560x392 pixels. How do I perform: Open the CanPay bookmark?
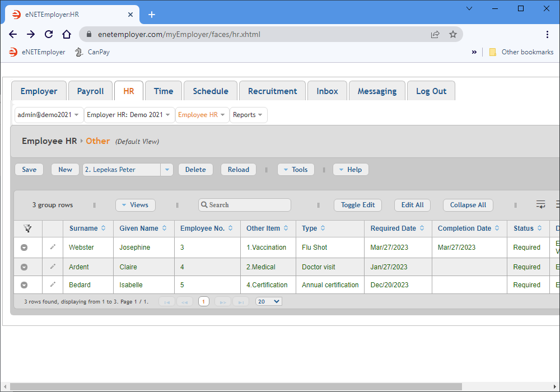coord(92,52)
